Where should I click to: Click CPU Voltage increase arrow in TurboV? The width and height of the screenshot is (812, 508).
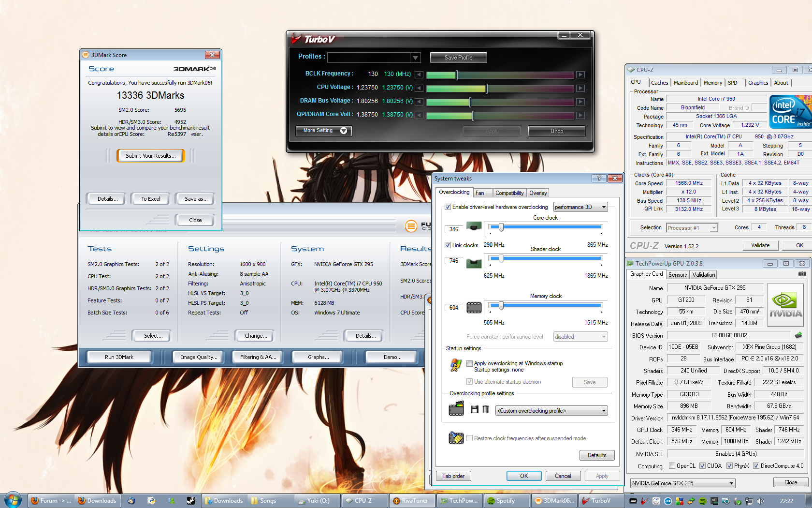click(x=580, y=88)
